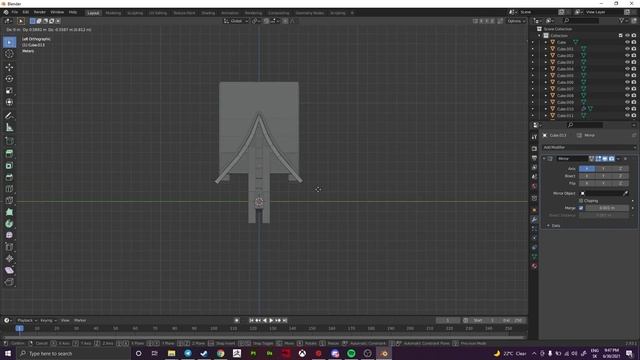
Task: Toggle Collection visibility eye icon
Action: [627, 36]
